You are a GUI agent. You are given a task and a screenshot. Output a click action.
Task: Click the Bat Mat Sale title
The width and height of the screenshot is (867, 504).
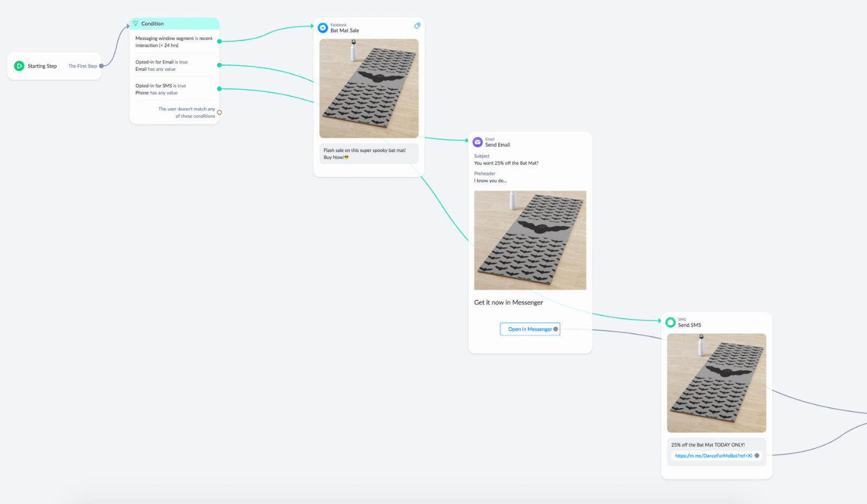click(x=345, y=31)
